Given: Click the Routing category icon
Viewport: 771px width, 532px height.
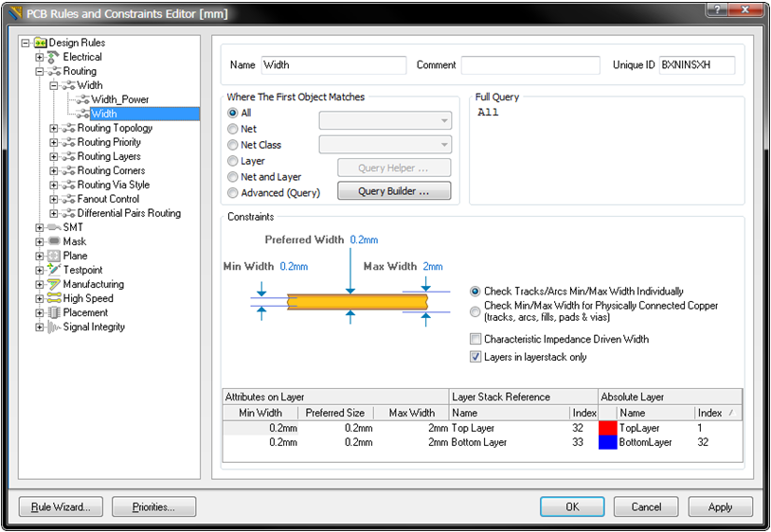Looking at the screenshot, I should [54, 71].
